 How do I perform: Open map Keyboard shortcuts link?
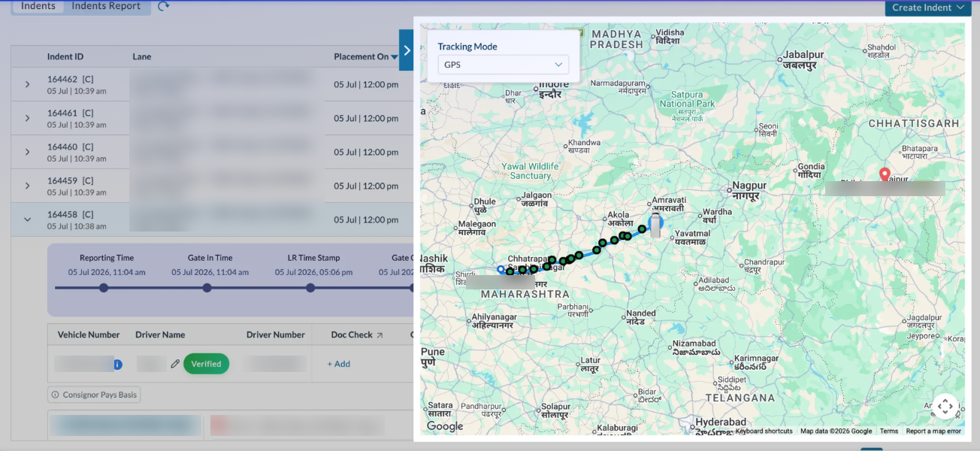pos(764,431)
